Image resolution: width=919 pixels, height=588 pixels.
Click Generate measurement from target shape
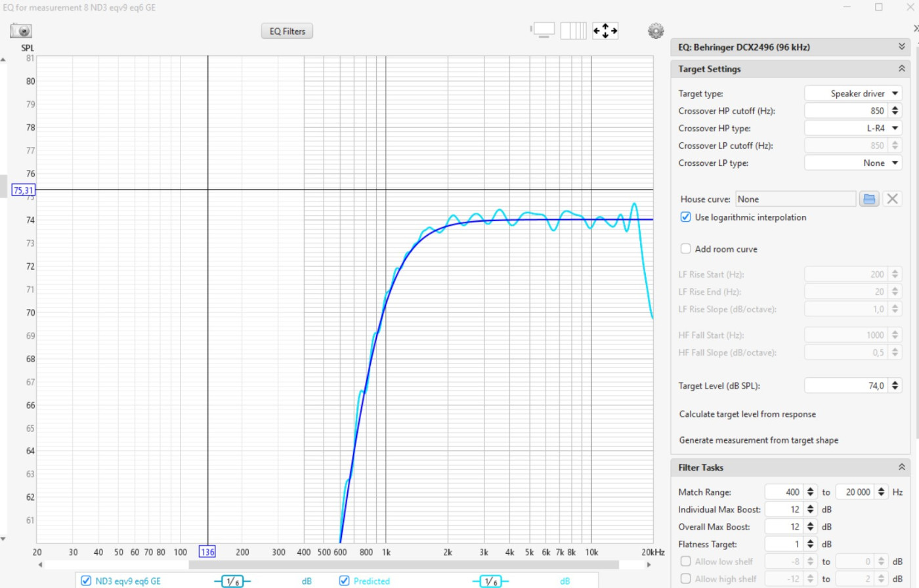758,440
